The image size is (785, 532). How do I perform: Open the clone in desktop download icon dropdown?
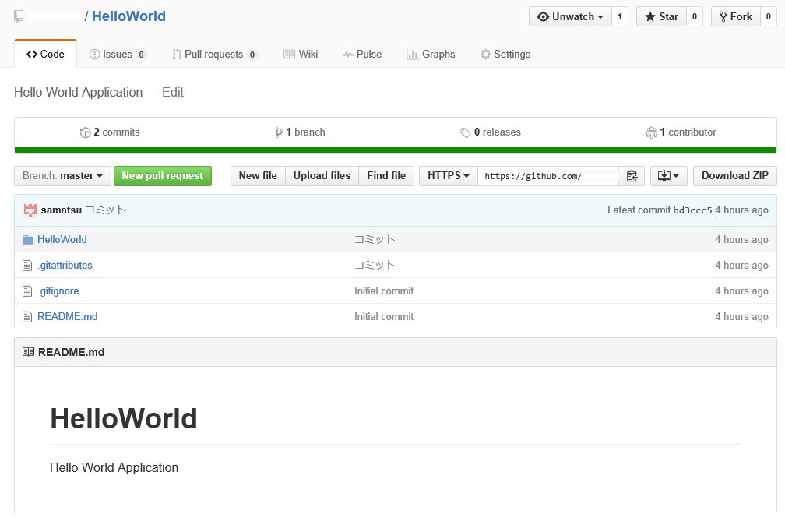668,176
